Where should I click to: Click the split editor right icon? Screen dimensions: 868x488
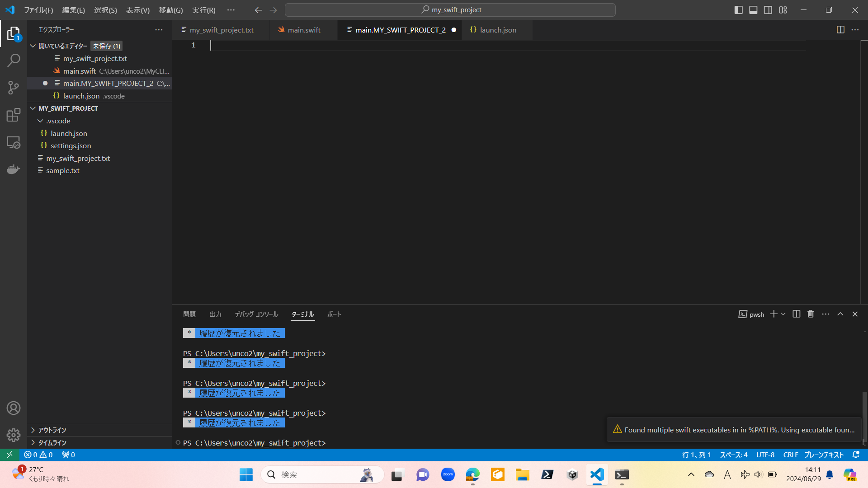click(840, 30)
